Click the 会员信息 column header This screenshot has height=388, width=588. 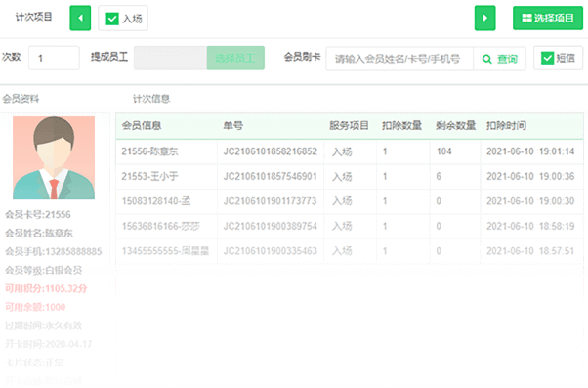coord(142,126)
